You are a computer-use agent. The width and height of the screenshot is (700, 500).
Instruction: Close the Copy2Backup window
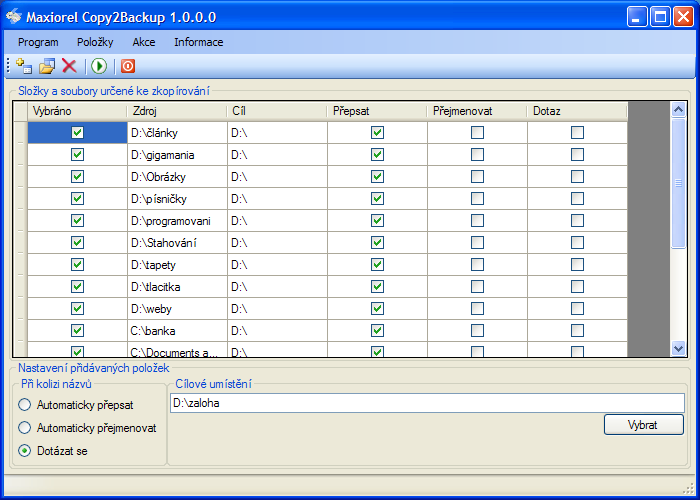click(x=683, y=17)
